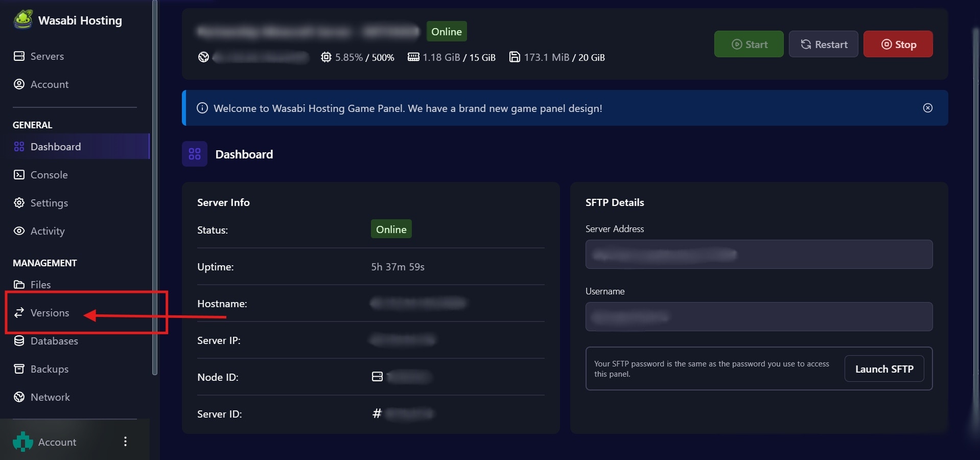The image size is (980, 460).
Task: Dismiss the welcome banner
Action: (x=928, y=108)
